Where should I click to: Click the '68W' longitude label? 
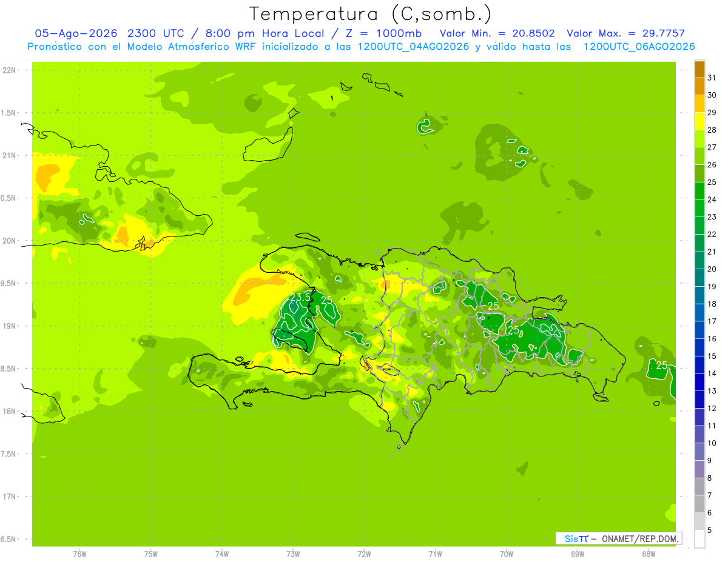tap(649, 554)
